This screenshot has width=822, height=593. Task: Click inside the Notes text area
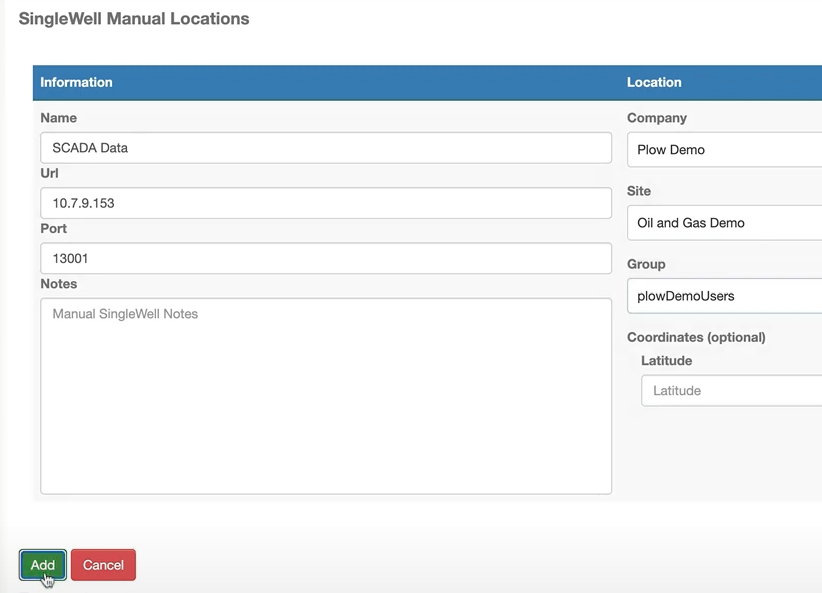coord(326,396)
